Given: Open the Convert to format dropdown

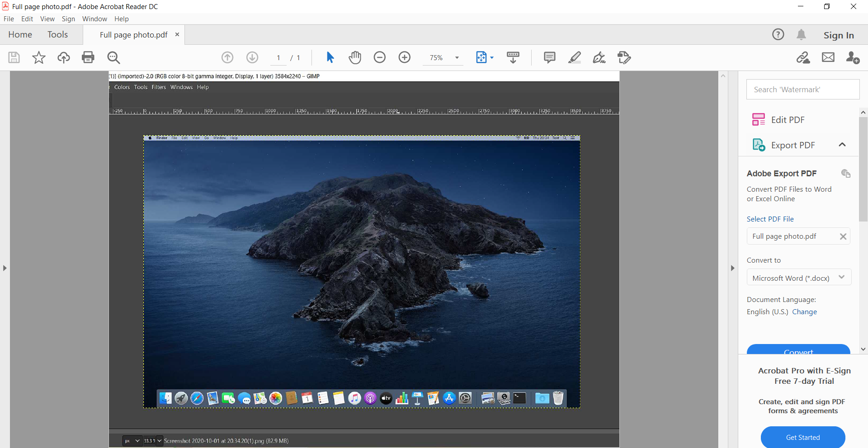Looking at the screenshot, I should [x=799, y=278].
